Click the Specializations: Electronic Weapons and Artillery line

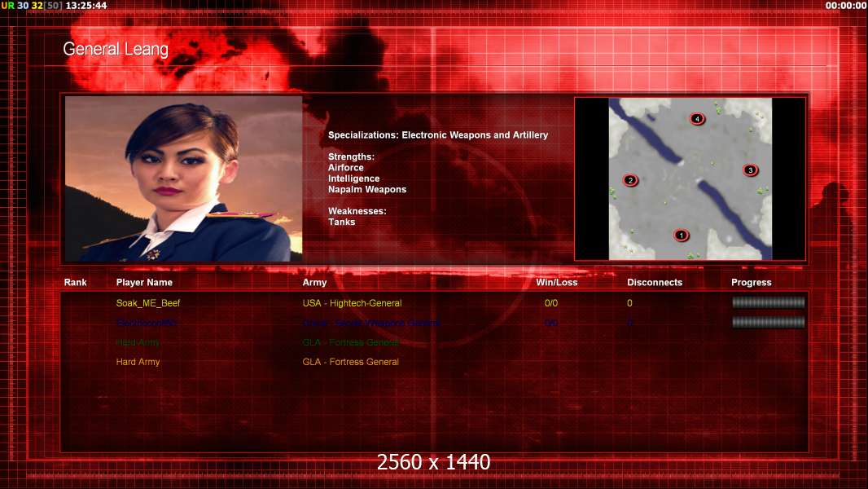pos(438,134)
